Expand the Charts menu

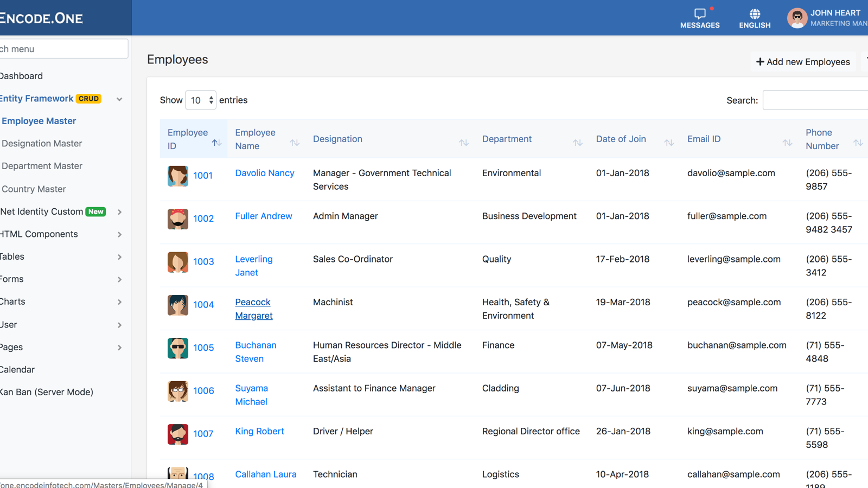tap(13, 301)
